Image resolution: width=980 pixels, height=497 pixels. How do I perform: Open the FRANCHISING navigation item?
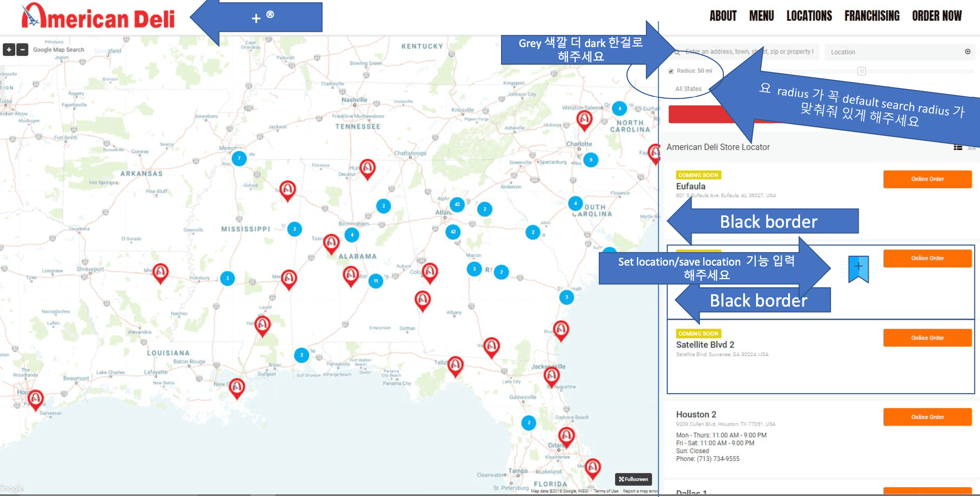point(872,16)
